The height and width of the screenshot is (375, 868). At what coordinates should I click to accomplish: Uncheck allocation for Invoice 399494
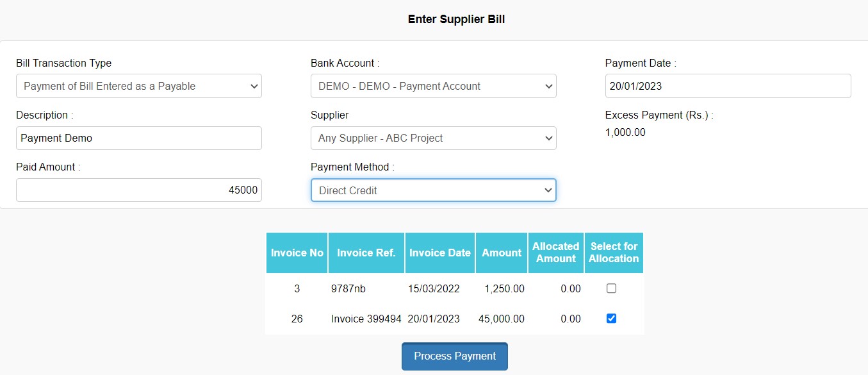pos(611,319)
